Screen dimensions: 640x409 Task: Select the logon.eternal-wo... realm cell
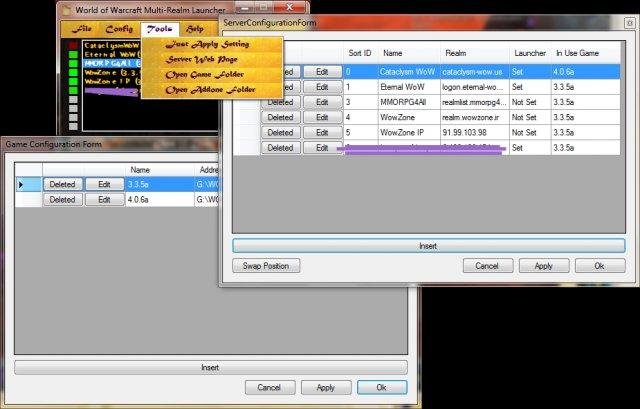pyautogui.click(x=475, y=87)
